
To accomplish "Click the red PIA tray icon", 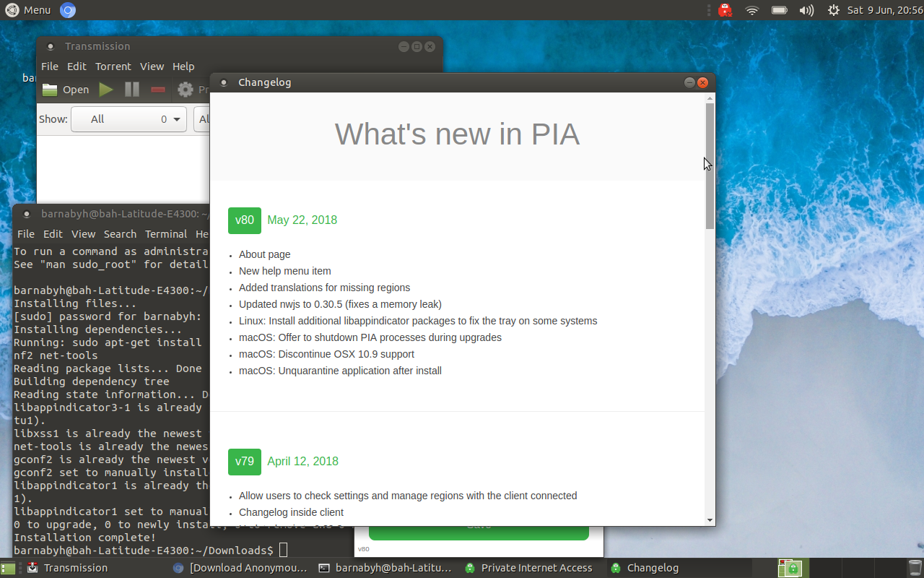I will [725, 10].
